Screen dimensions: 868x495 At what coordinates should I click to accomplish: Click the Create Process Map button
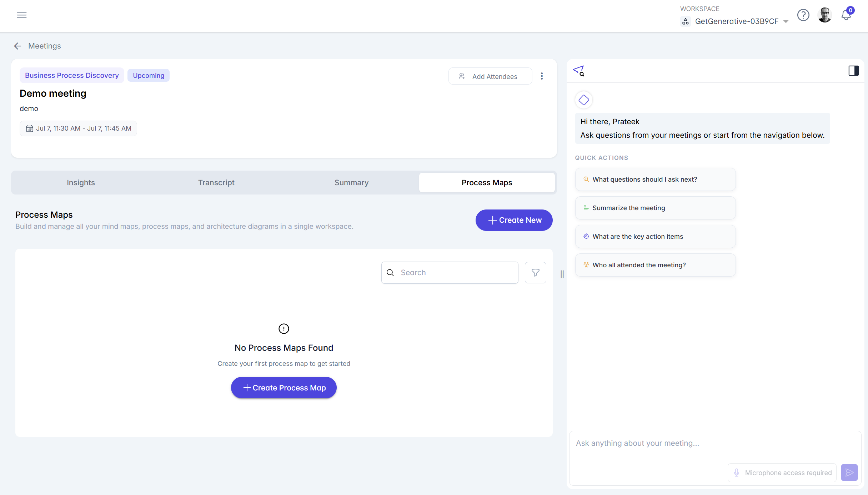click(x=284, y=388)
